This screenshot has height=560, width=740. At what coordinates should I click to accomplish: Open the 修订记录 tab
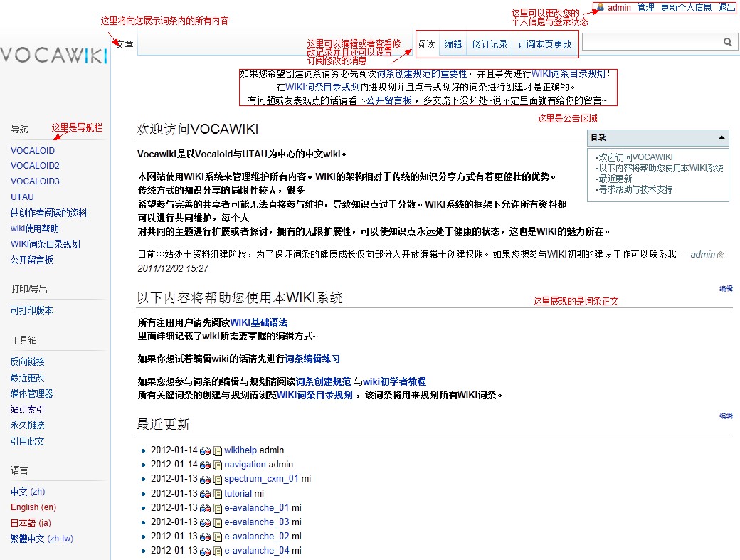pos(490,44)
